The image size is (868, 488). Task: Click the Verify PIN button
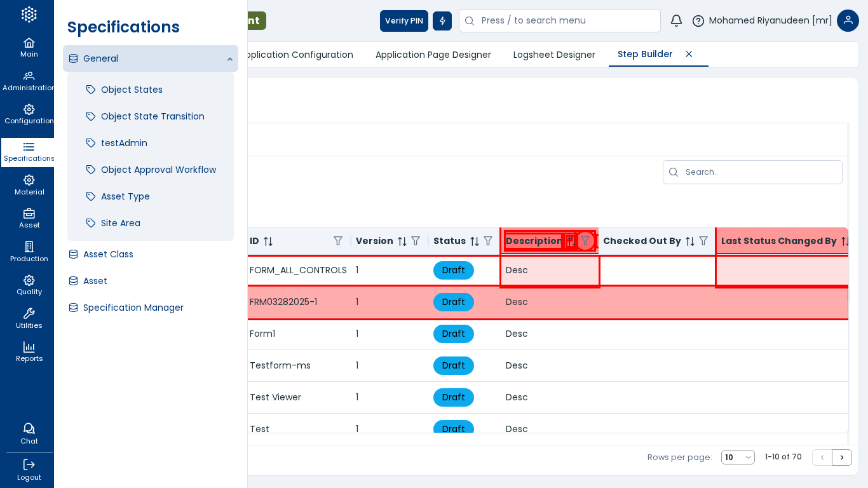point(403,21)
